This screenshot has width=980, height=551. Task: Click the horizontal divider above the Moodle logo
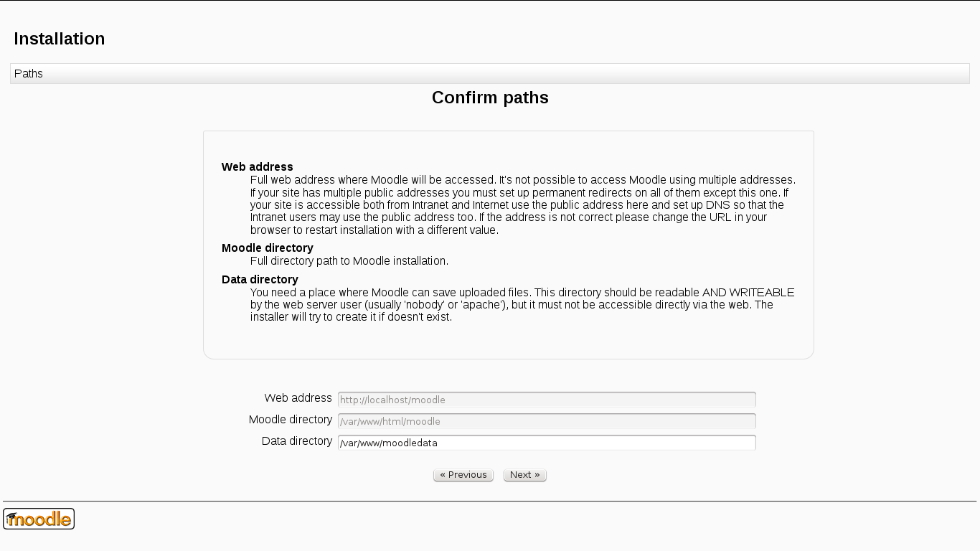490,501
